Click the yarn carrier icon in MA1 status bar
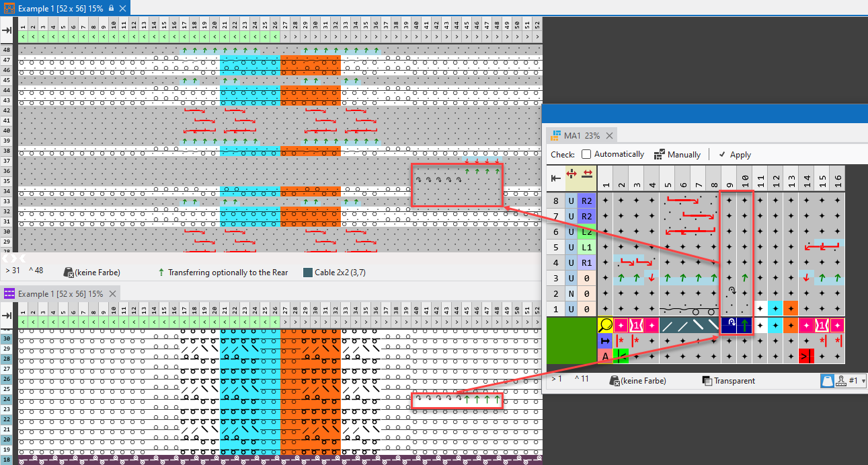868x465 pixels. [x=828, y=381]
